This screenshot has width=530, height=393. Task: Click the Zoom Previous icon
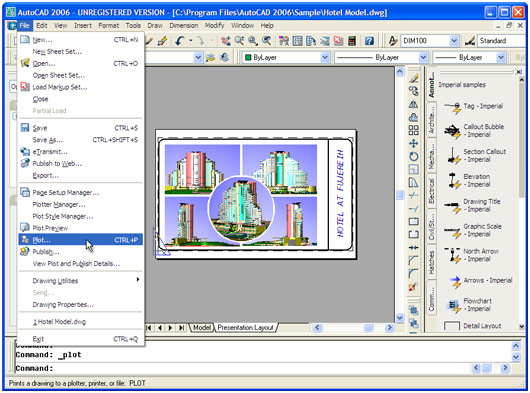267,41
